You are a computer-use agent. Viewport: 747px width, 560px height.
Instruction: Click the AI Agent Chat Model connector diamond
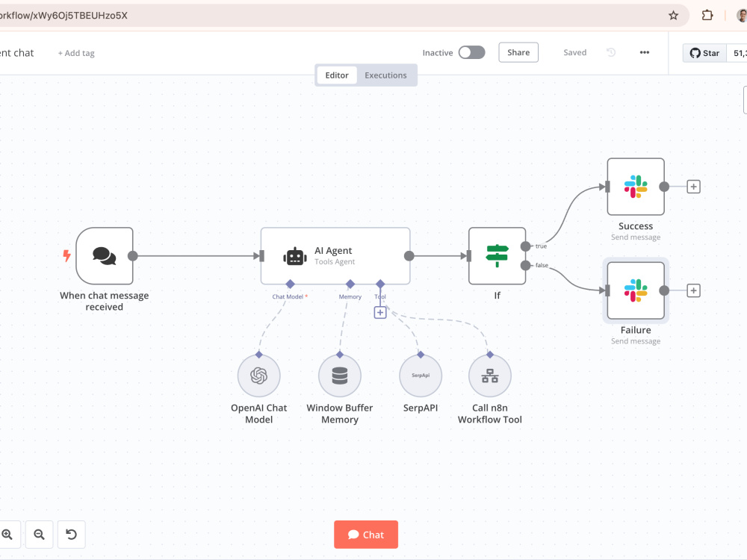pos(290,284)
